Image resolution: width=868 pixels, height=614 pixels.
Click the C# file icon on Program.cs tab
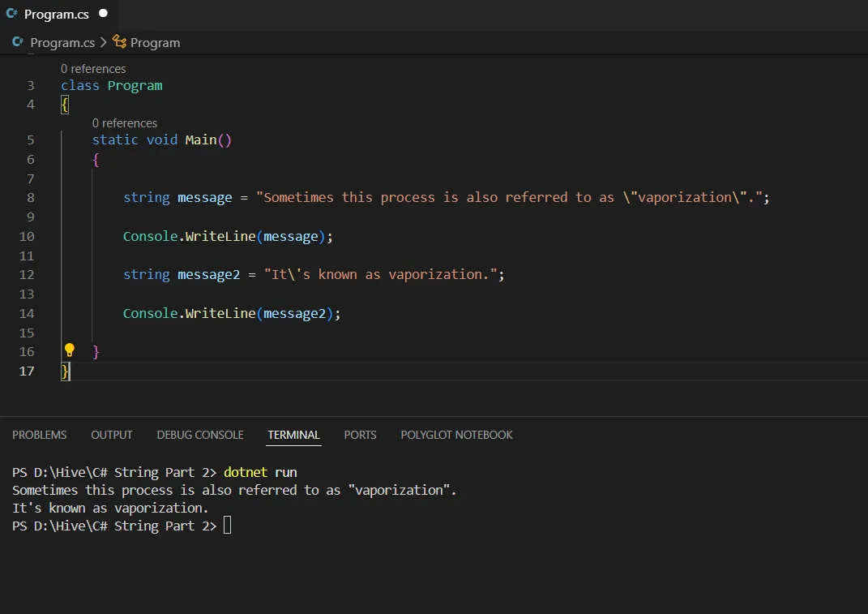[11, 13]
